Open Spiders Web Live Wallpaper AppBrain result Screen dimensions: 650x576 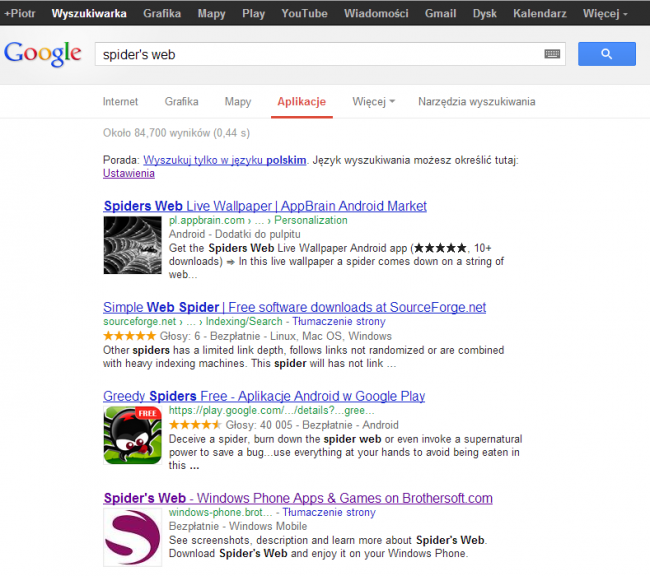coord(265,206)
